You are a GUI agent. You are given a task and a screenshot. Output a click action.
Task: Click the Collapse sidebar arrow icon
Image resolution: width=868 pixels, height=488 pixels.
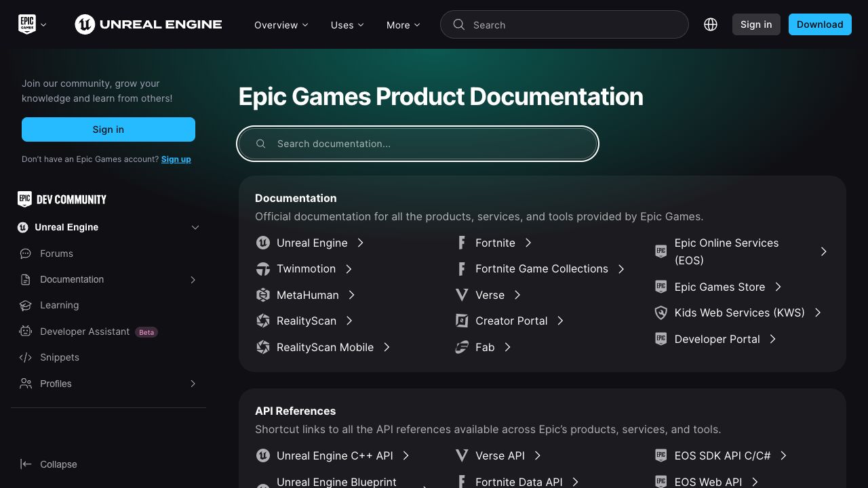tap(26, 464)
